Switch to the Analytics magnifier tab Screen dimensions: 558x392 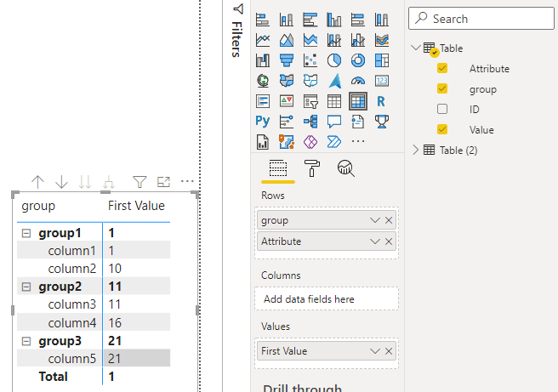pyautogui.click(x=346, y=168)
